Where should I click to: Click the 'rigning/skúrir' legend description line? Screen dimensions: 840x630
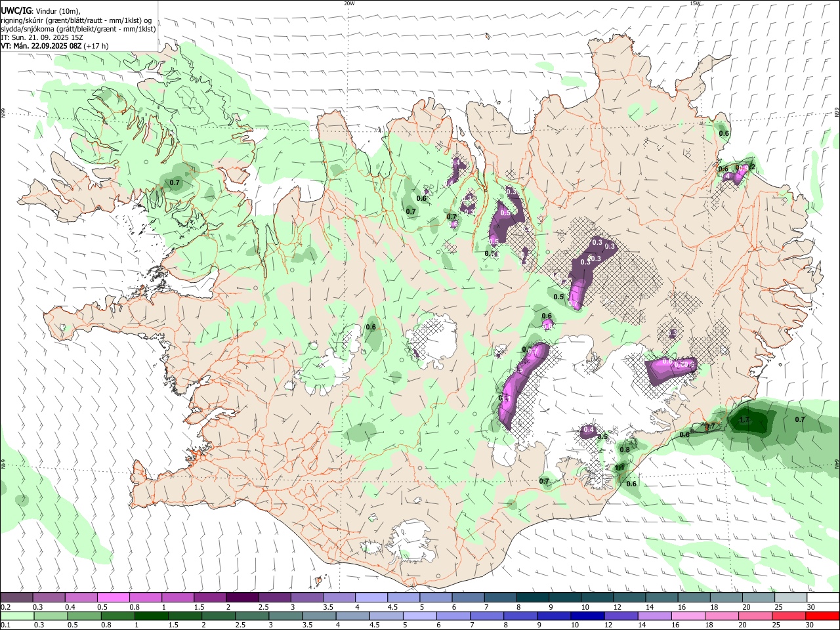click(x=77, y=20)
